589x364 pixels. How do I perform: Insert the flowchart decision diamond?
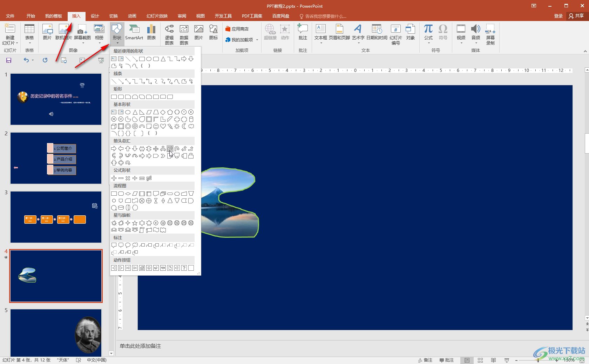tap(128, 194)
